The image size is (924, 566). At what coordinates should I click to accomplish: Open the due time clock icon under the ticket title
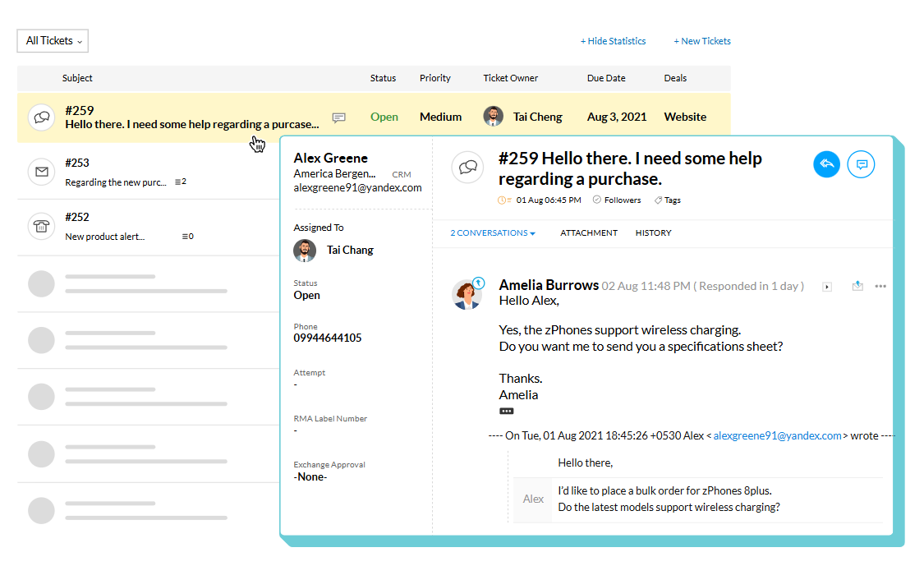tap(502, 200)
